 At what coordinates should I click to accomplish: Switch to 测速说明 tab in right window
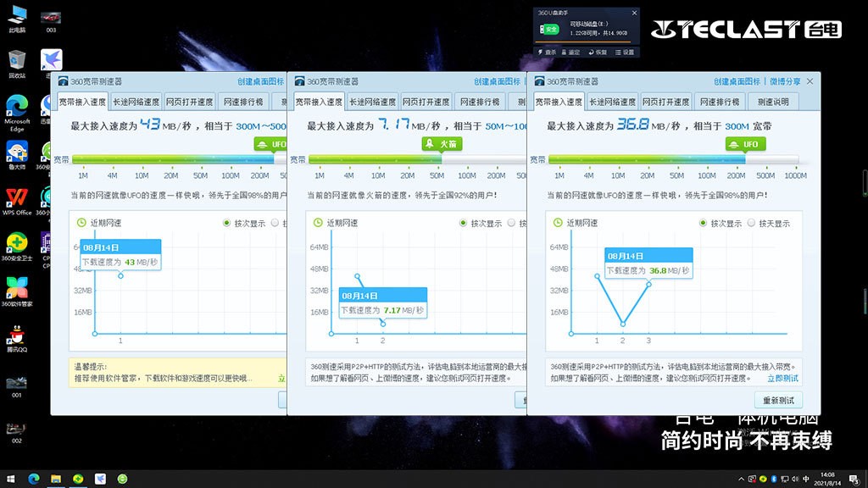(773, 102)
